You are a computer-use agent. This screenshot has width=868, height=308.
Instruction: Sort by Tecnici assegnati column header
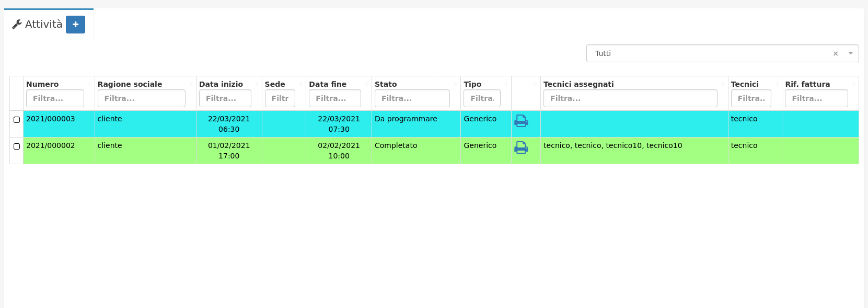click(578, 84)
